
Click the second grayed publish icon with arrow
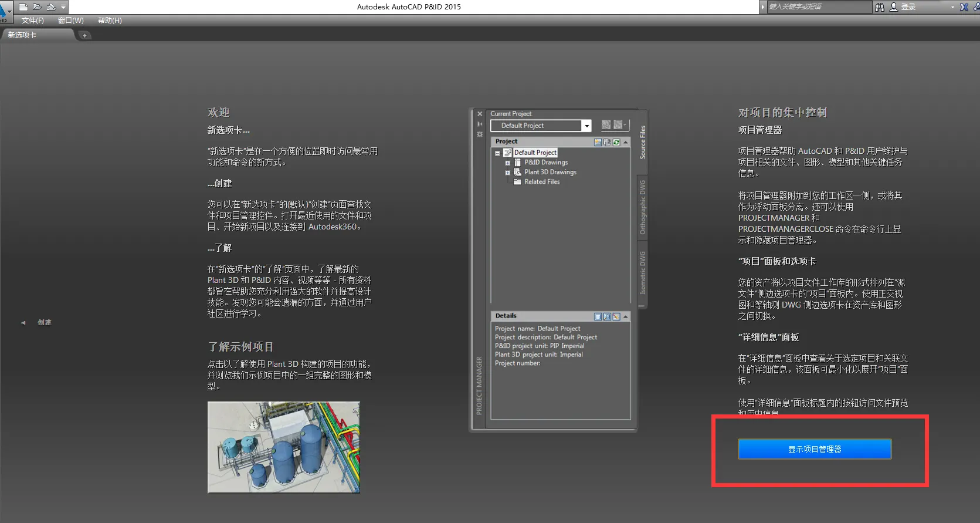(x=619, y=125)
